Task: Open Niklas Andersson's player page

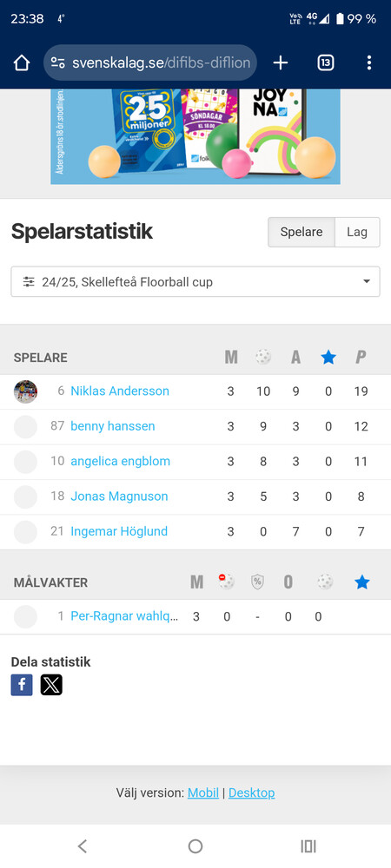Action: (120, 391)
